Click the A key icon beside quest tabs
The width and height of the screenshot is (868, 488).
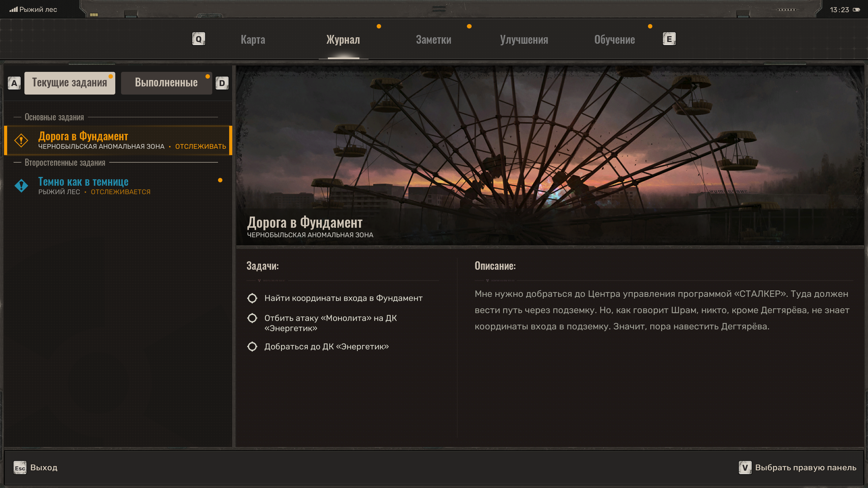[14, 83]
